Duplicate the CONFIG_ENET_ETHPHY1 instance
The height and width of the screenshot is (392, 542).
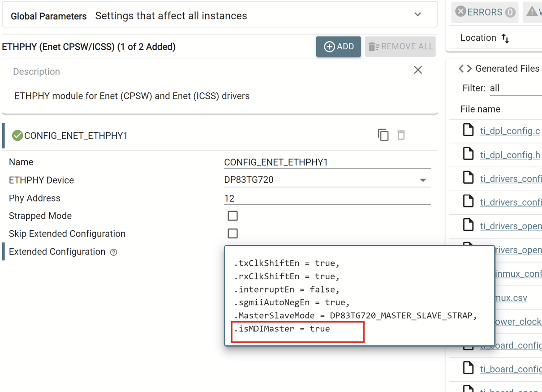tap(383, 135)
